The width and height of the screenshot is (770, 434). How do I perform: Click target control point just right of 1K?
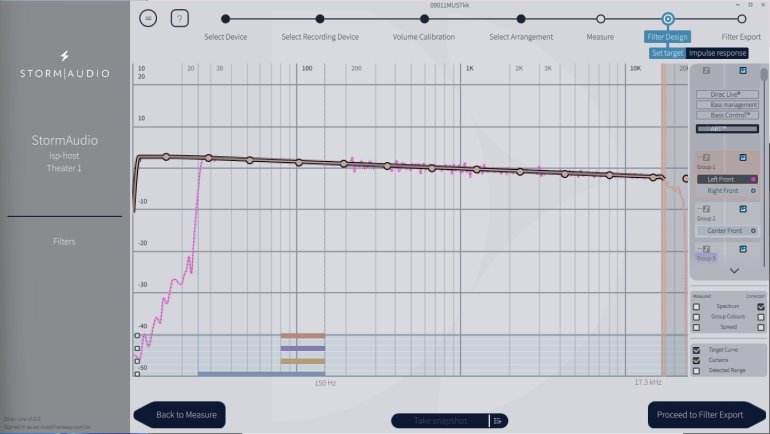476,169
